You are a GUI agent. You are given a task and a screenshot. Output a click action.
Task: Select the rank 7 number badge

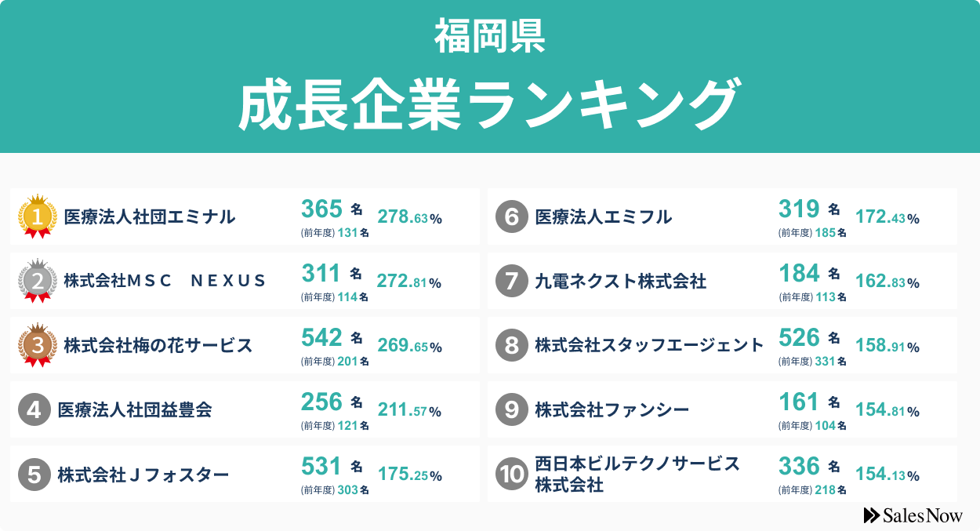[511, 281]
